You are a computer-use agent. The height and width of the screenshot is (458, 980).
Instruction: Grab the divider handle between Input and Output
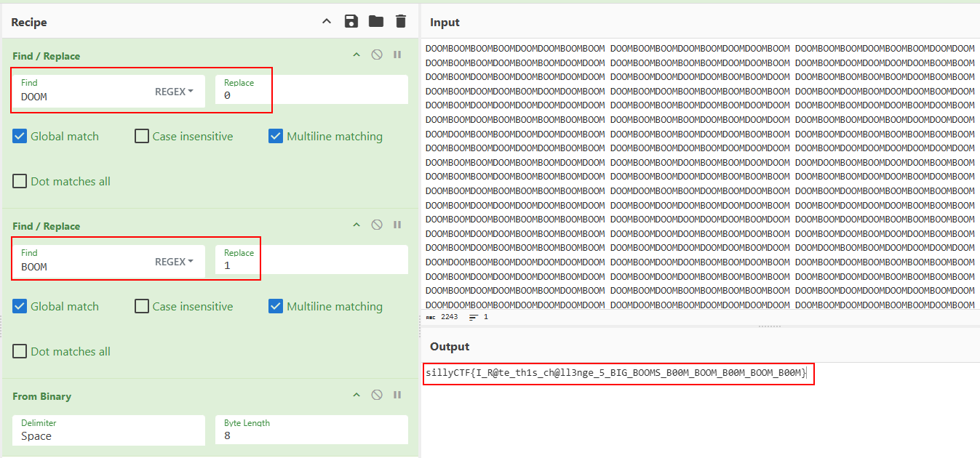pos(770,326)
